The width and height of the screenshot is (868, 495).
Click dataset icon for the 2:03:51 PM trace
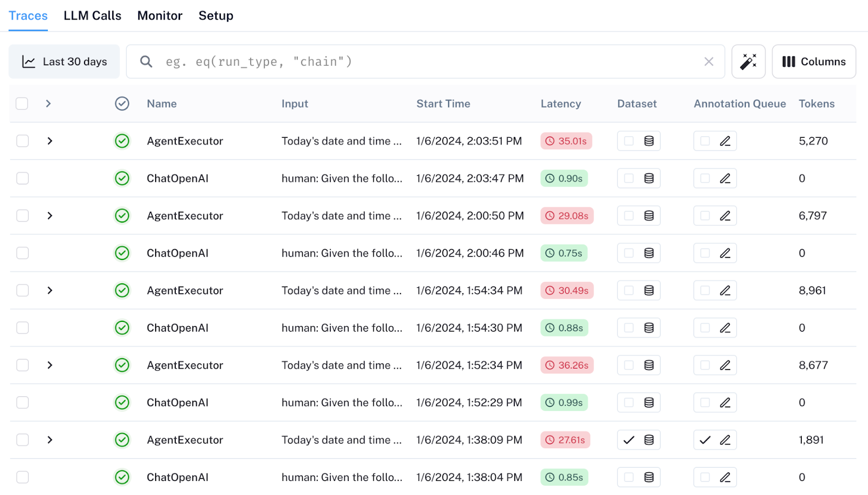pos(649,141)
